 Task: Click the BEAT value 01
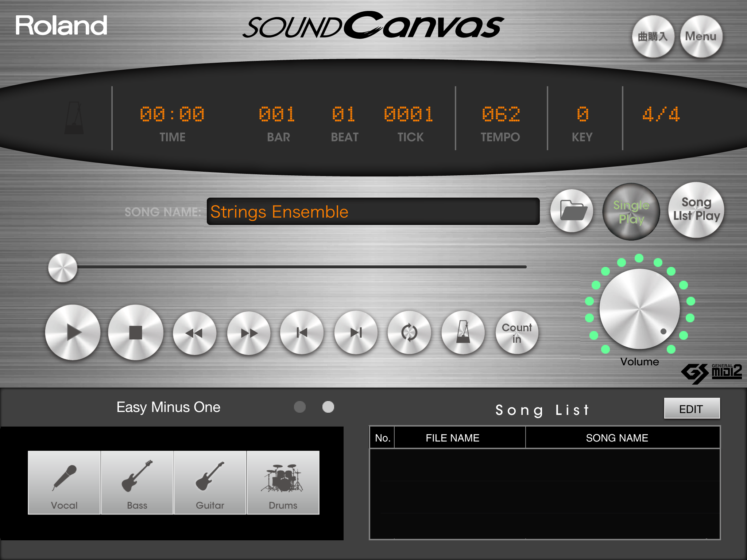[344, 114]
